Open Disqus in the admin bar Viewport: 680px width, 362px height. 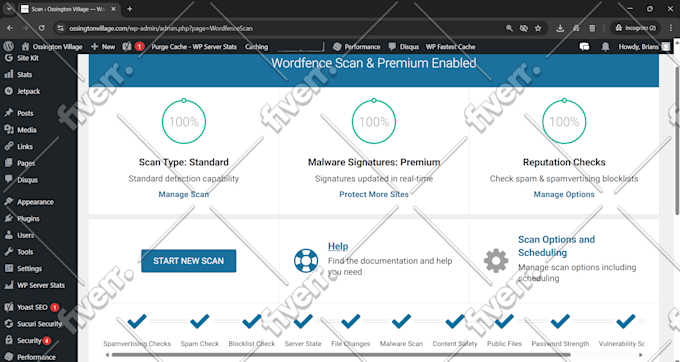point(404,47)
